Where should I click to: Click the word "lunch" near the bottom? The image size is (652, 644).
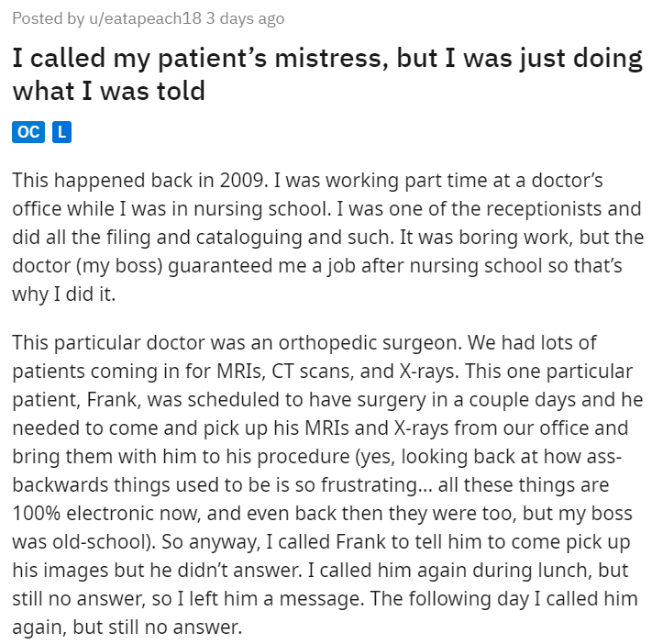565,570
